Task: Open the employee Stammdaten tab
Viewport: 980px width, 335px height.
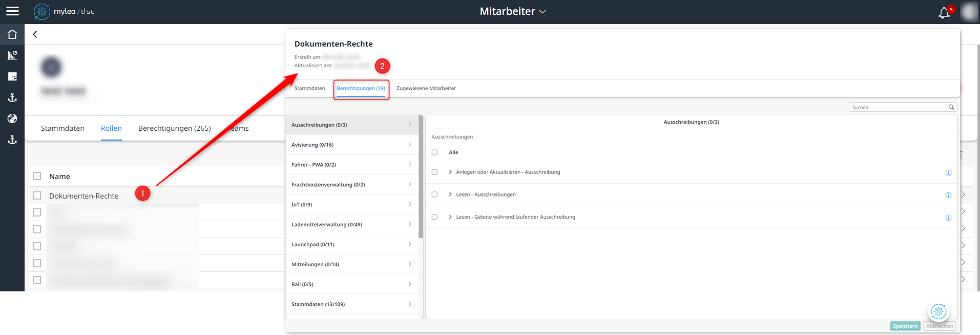Action: (x=62, y=128)
